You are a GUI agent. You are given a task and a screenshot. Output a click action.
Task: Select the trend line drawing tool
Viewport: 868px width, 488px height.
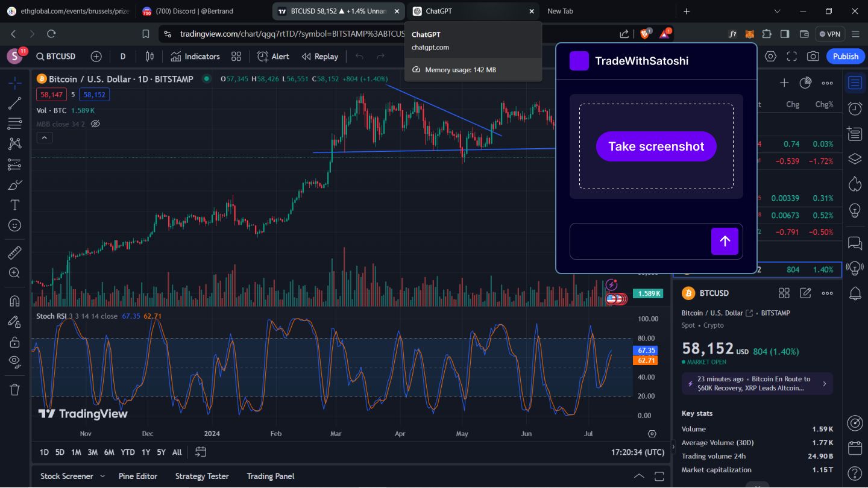click(15, 103)
